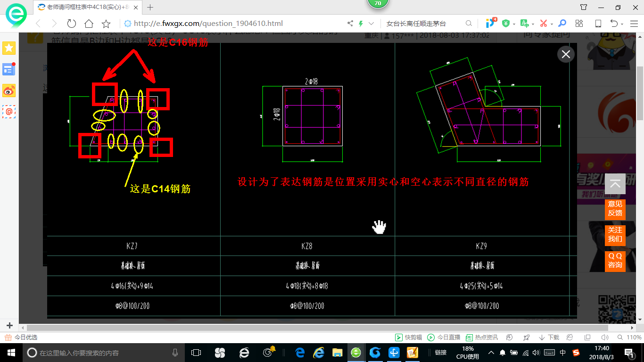644x362 pixels.
Task: Click the search box with 女台长离任顺走茅台
Action: 422,24
